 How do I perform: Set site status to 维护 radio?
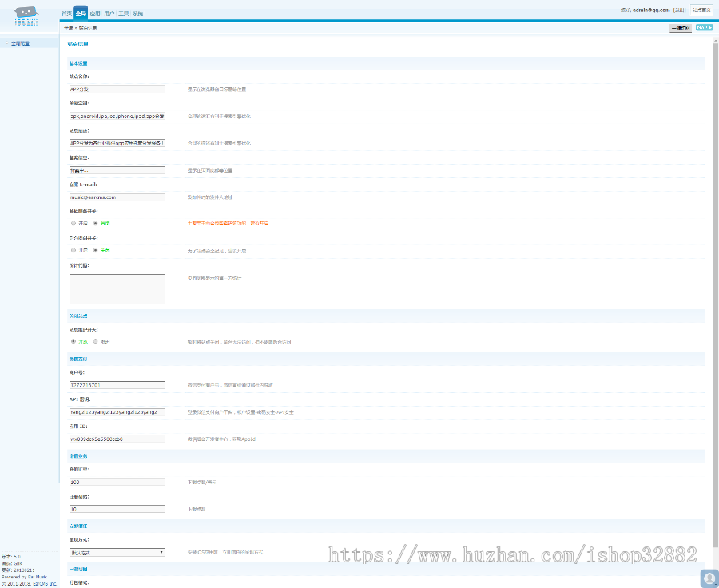[x=95, y=341]
